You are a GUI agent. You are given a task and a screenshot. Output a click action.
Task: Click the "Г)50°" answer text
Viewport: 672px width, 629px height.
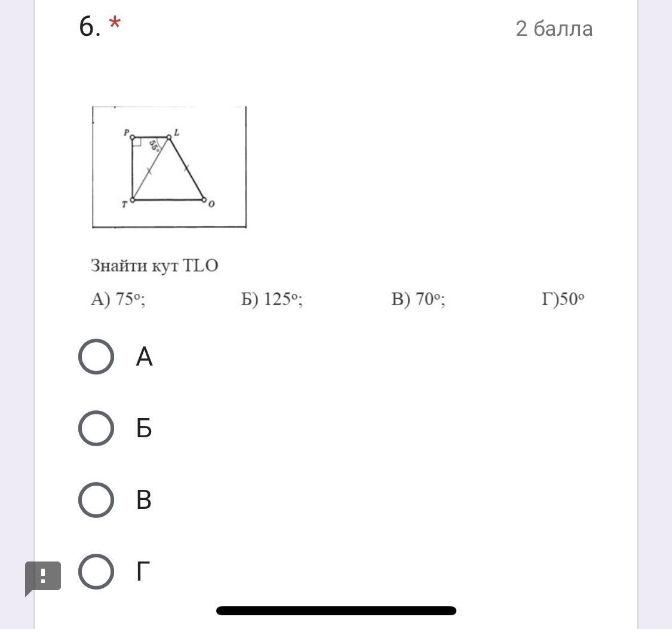click(x=563, y=299)
